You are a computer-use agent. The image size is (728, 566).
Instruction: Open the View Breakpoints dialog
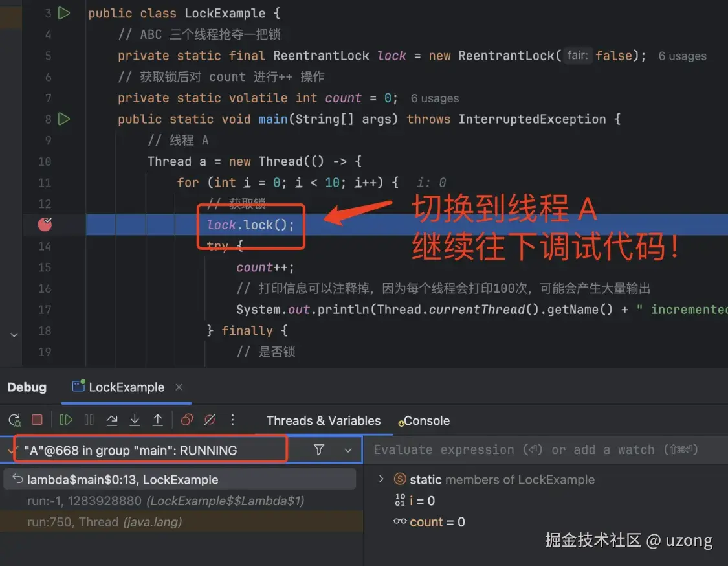[x=186, y=420]
